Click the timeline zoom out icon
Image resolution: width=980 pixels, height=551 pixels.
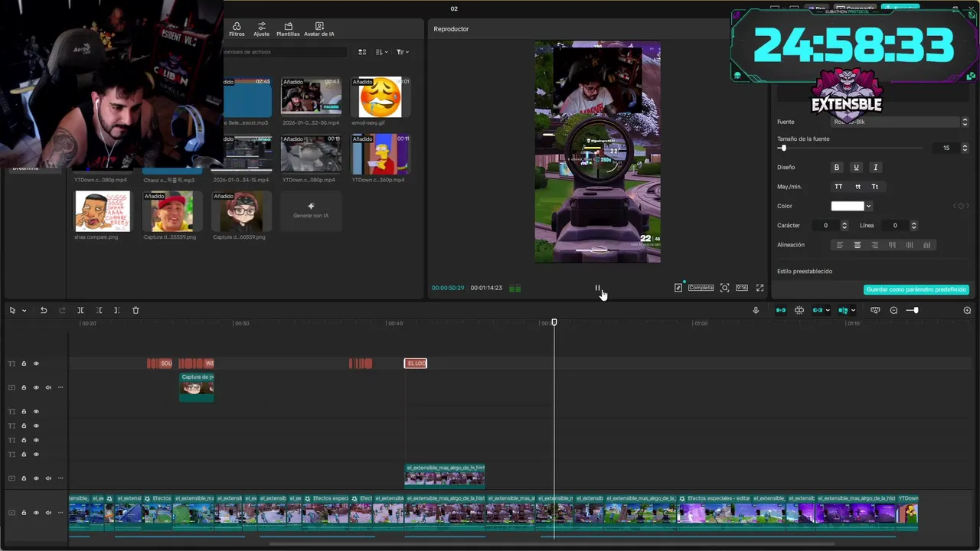pyautogui.click(x=893, y=310)
